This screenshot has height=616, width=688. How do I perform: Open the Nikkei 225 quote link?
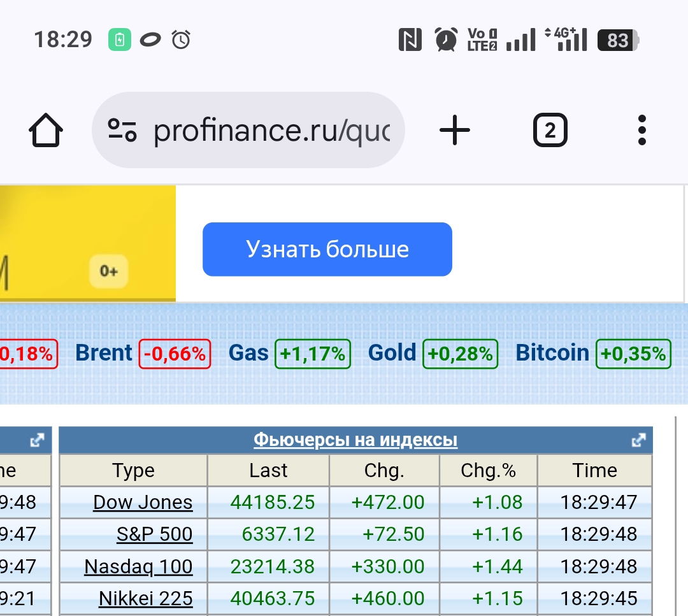click(145, 599)
